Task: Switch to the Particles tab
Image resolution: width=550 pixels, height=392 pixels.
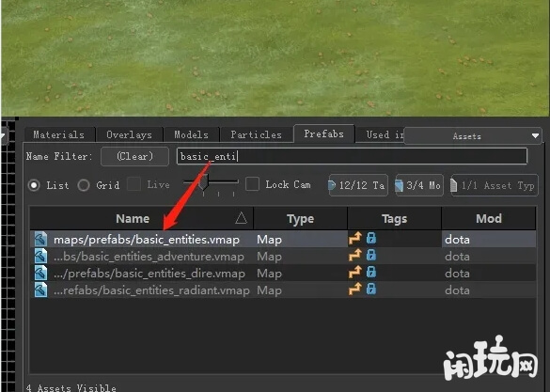Action: point(256,135)
